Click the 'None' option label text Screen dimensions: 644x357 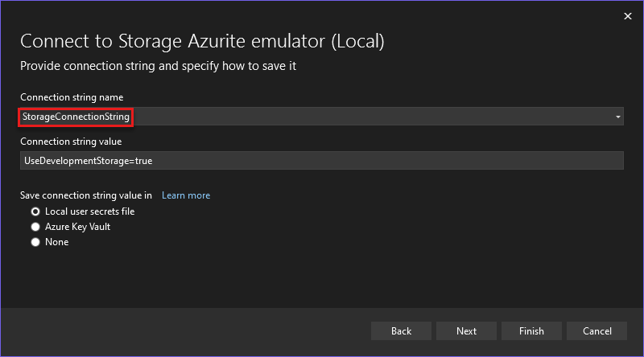[56, 242]
